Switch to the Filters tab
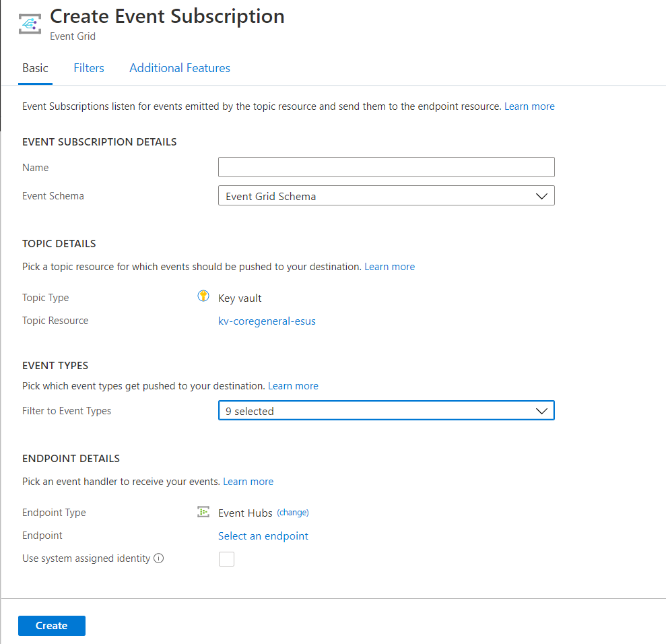The image size is (666, 644). tap(89, 68)
